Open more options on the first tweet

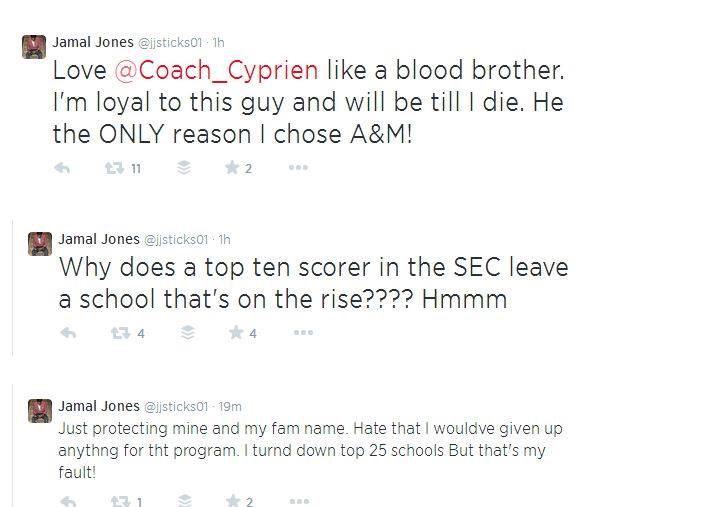coord(298,168)
